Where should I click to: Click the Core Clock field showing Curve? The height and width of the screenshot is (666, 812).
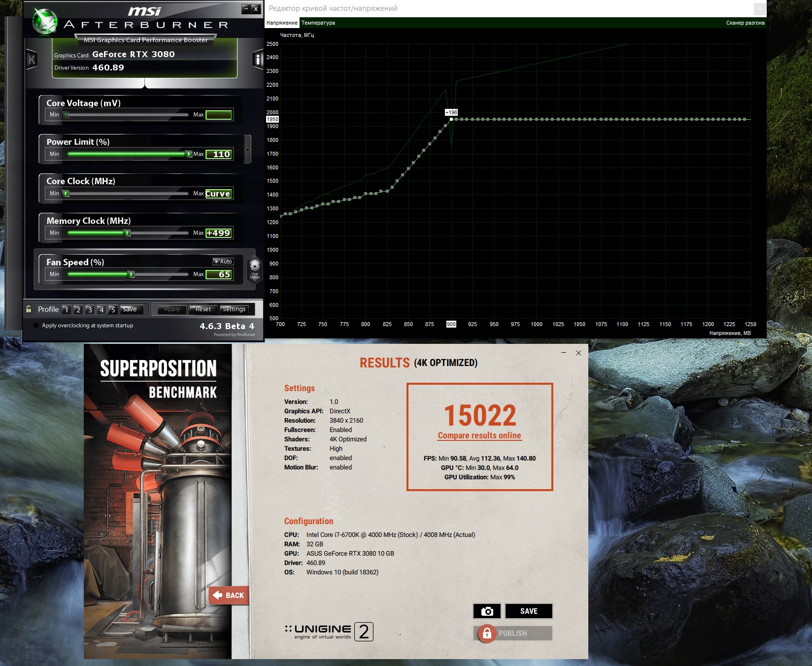point(219,194)
